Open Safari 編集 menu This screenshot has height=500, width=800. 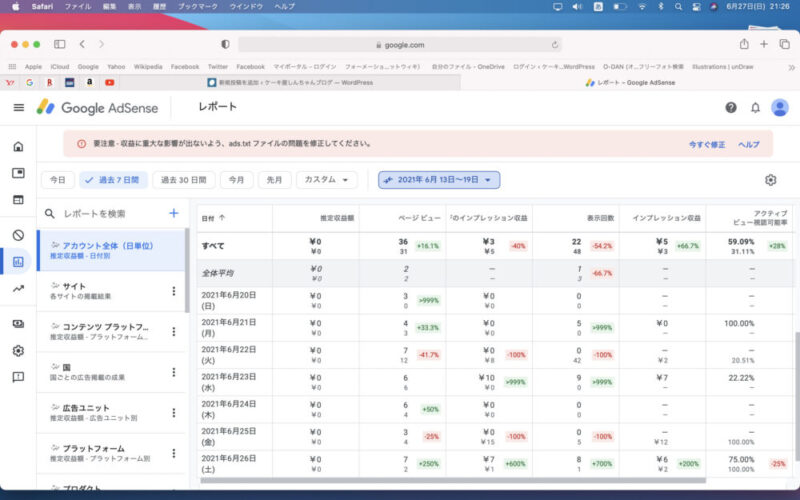(x=109, y=7)
